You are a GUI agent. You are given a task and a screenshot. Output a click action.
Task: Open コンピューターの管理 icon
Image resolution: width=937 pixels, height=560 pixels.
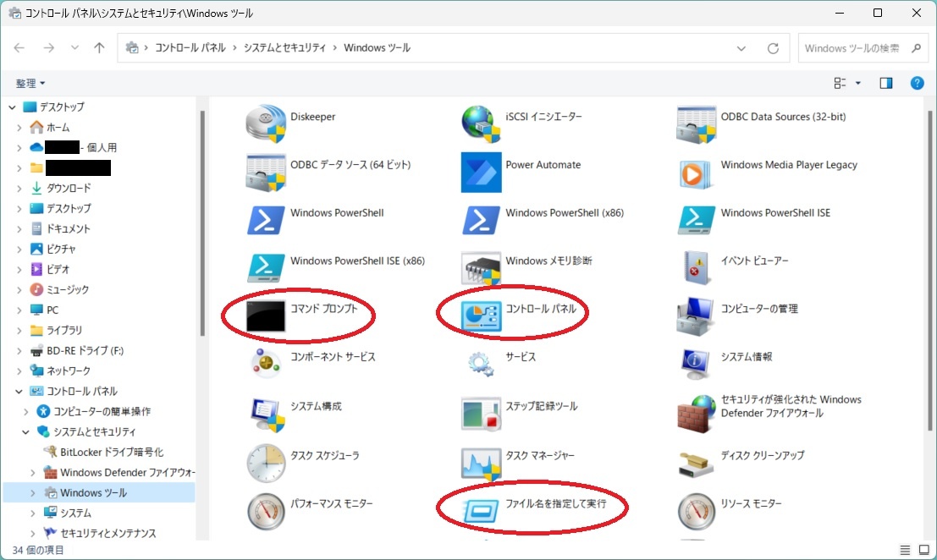click(x=696, y=316)
